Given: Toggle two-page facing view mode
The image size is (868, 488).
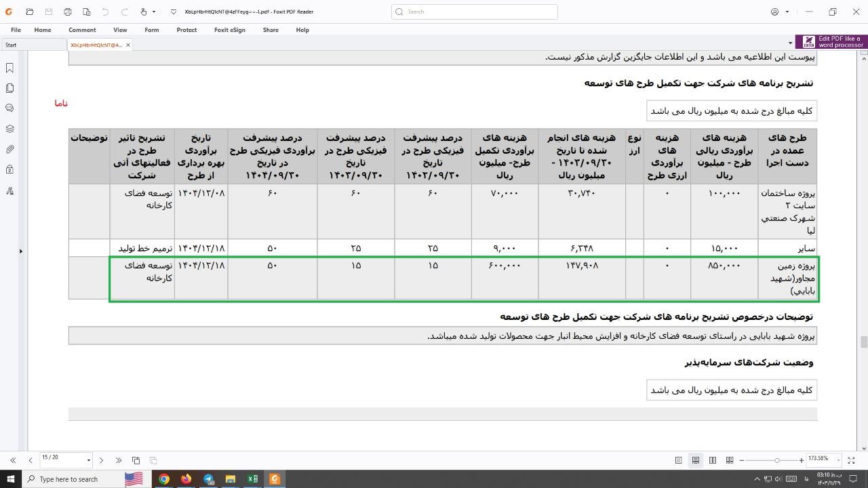Looking at the screenshot, I should coord(713,460).
